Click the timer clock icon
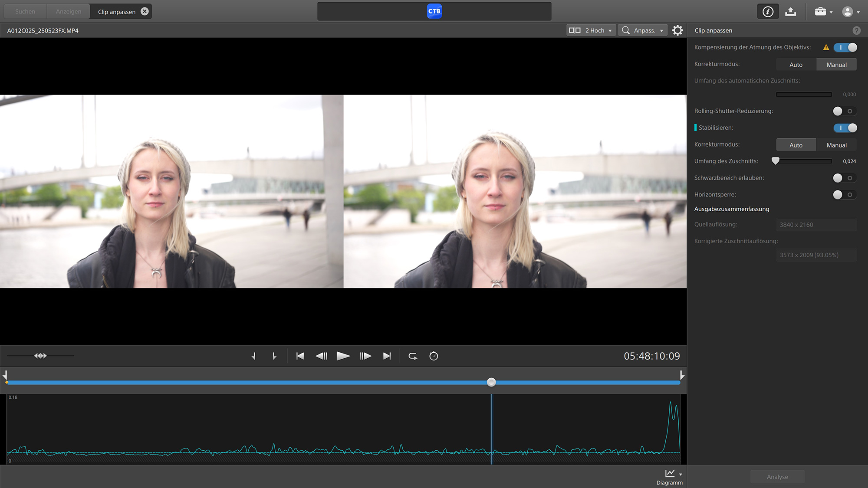This screenshot has height=488, width=868. point(434,356)
